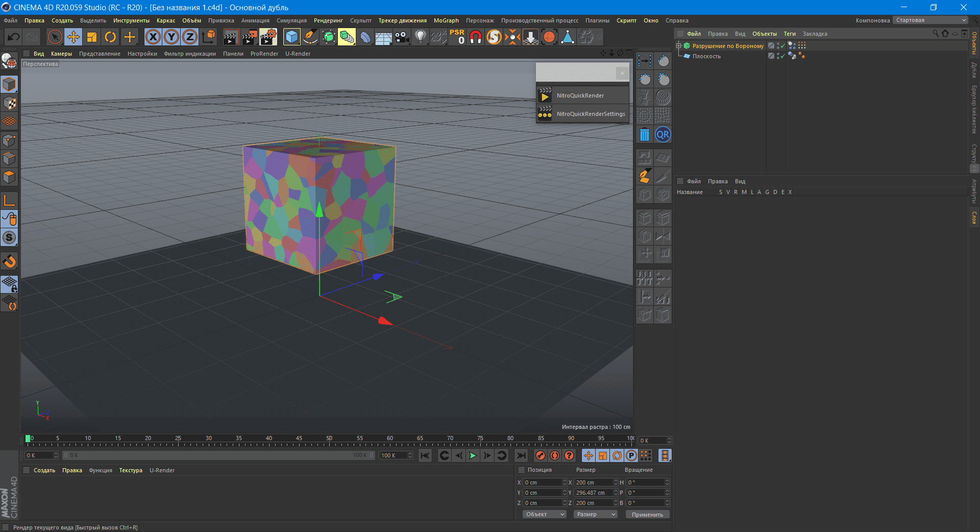Screen dimensions: 980x532
Task: Toggle the Snap S icon
Action: pyautogui.click(x=10, y=238)
